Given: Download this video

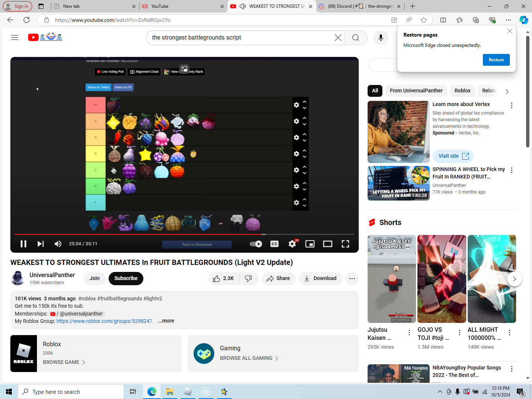Looking at the screenshot, I should point(320,279).
